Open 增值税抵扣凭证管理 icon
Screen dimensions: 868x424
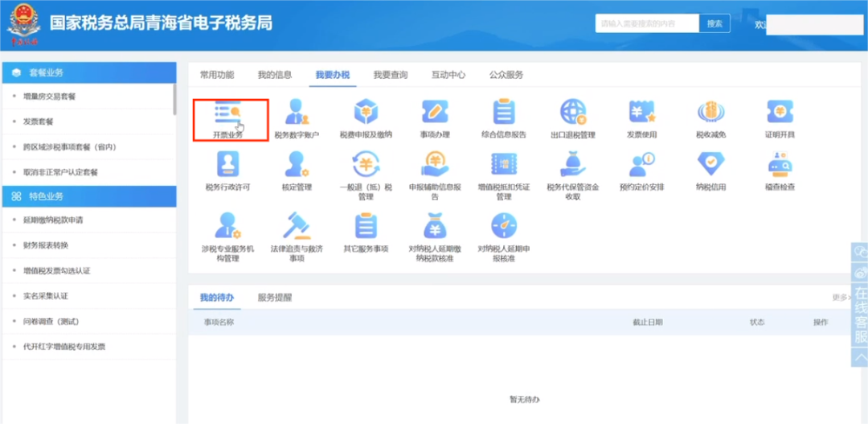[504, 165]
